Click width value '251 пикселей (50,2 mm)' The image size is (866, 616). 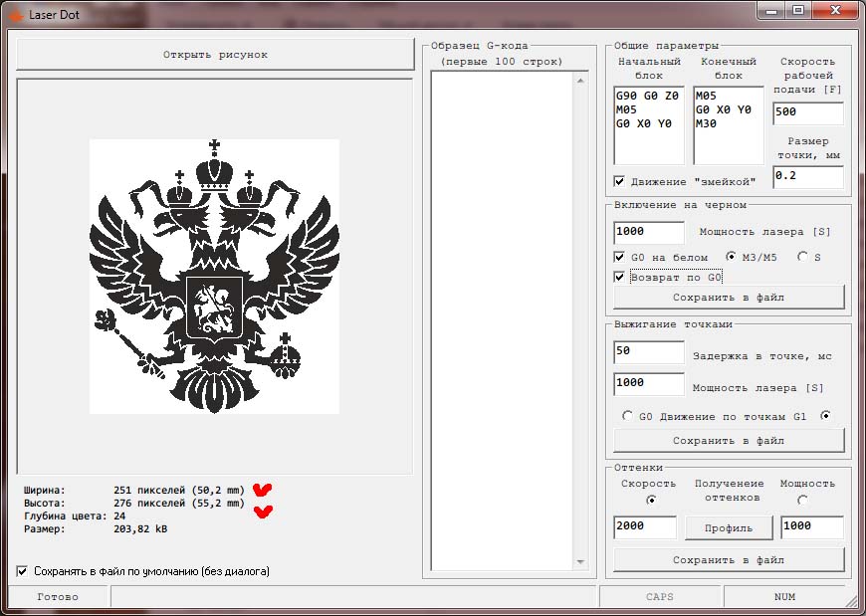179,491
